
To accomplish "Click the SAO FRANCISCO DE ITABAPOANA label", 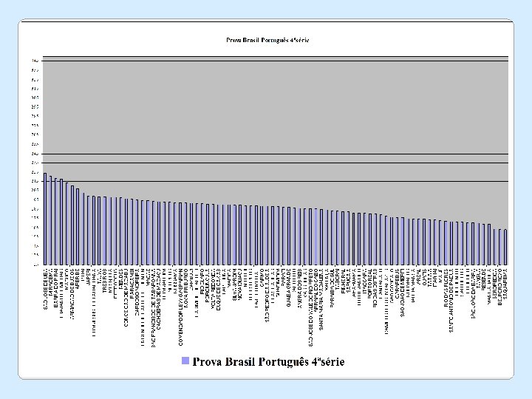I will pos(154,308).
